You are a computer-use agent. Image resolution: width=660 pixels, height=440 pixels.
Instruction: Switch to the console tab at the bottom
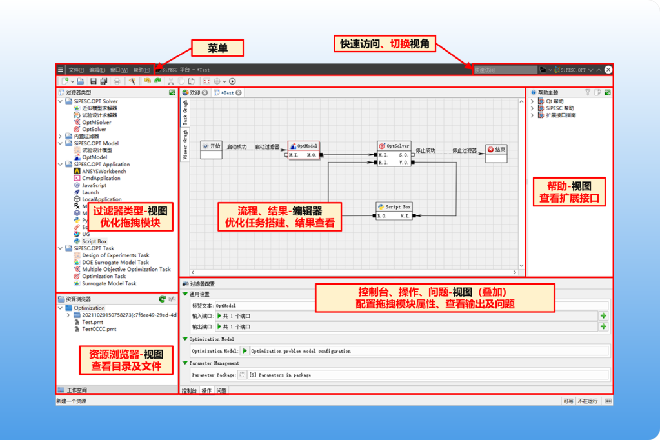click(x=189, y=391)
